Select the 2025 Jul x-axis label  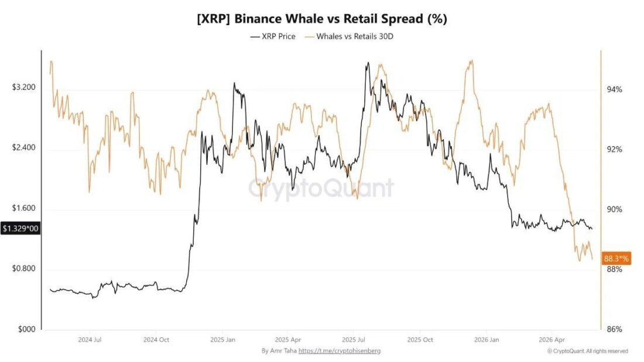[353, 340]
